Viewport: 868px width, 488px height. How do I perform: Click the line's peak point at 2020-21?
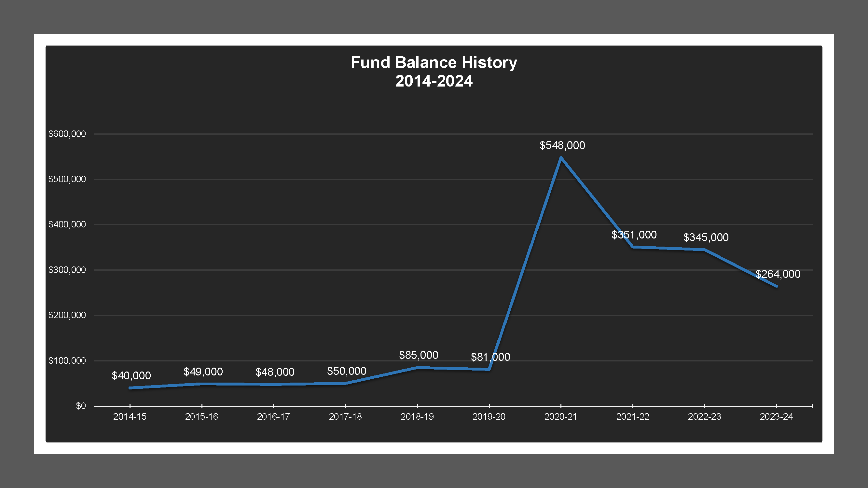(561, 157)
